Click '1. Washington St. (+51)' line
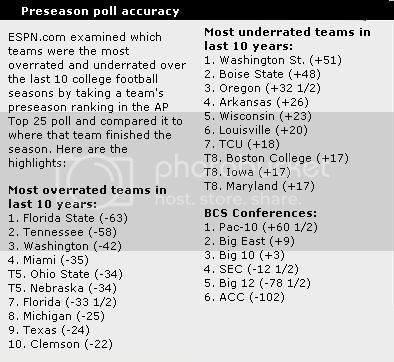Screen dimensions: 394x362 click(273, 60)
